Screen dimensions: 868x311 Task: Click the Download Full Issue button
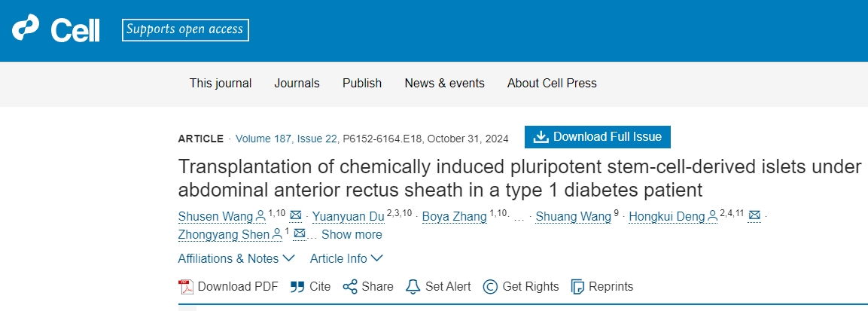[597, 137]
